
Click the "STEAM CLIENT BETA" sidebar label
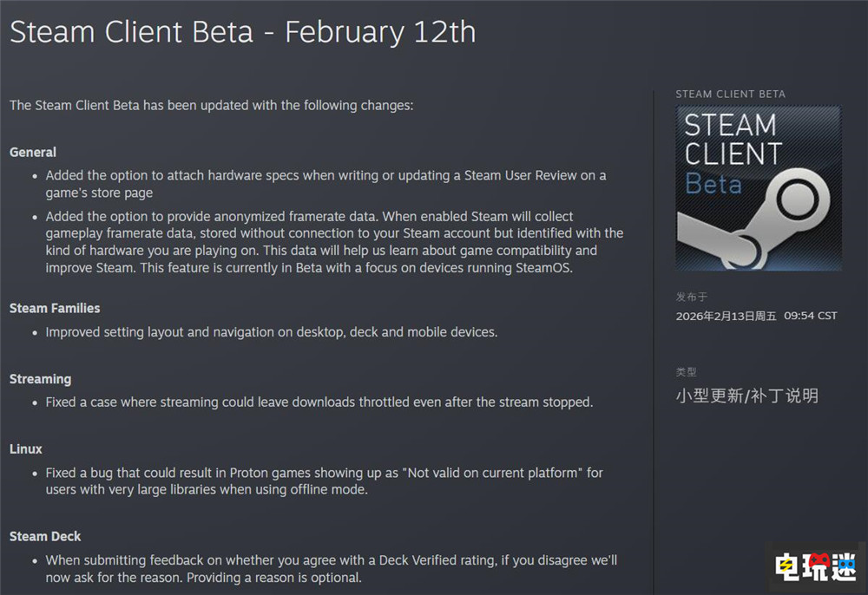click(730, 94)
